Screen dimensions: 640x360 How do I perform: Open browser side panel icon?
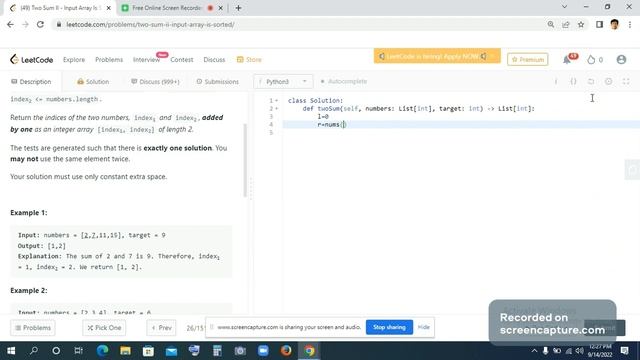599,24
